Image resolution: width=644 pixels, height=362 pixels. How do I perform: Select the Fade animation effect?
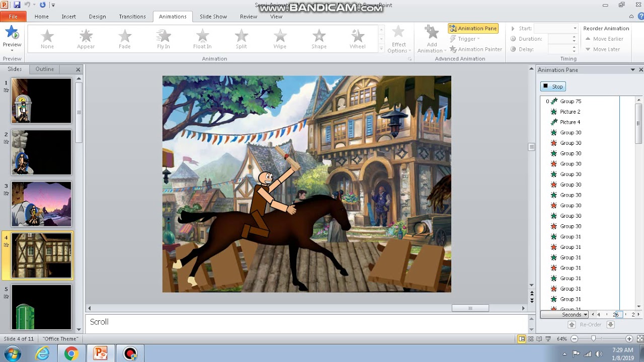coord(125,39)
